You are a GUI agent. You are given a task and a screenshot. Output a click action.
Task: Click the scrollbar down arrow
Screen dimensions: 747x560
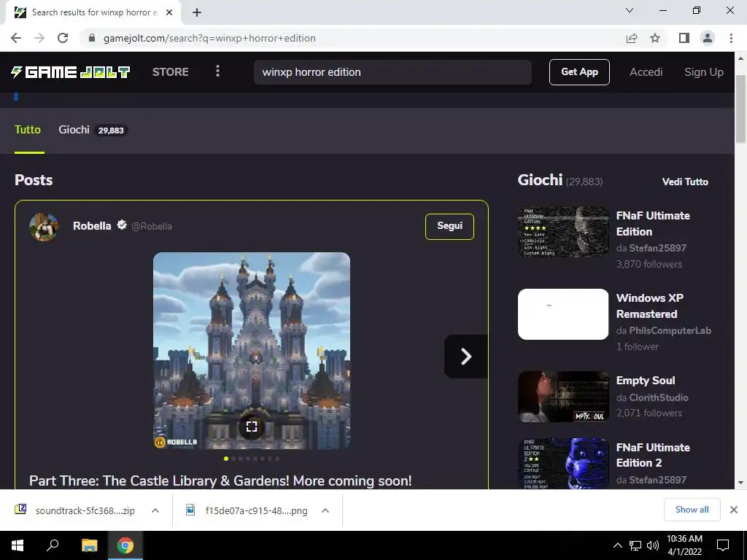(x=740, y=483)
